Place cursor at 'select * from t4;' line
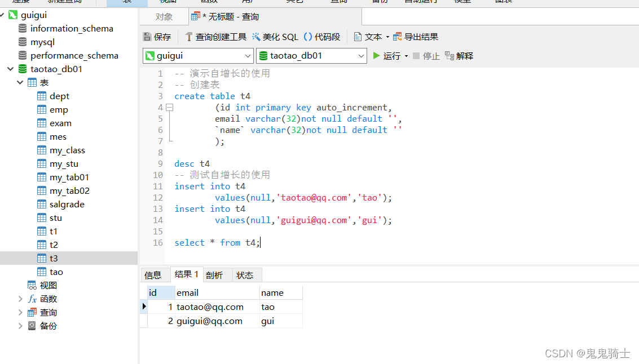 (x=217, y=243)
